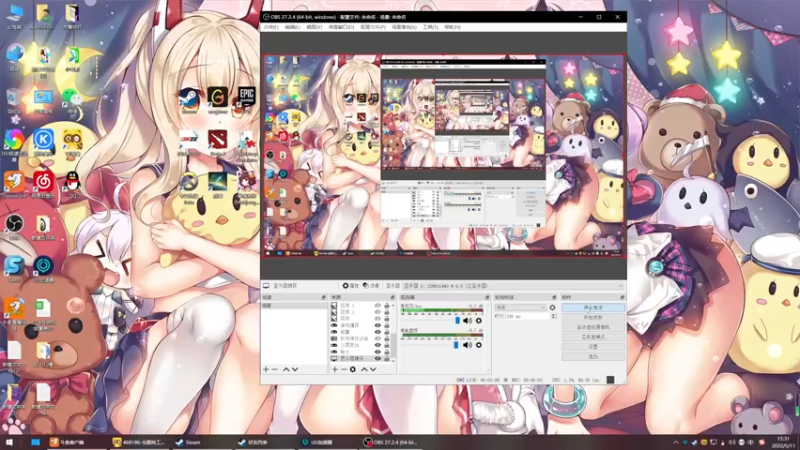Undock the Audio Mixer panel via header icon
Image resolution: width=800 pixels, height=450 pixels.
(x=487, y=297)
